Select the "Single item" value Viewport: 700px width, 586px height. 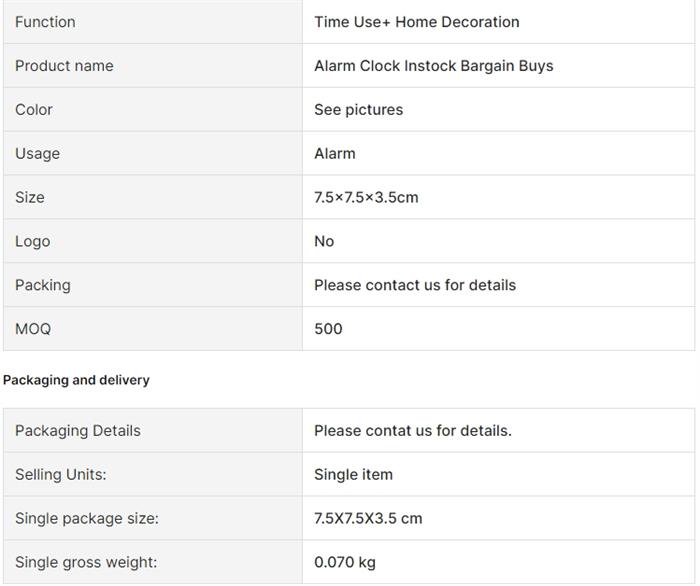[x=353, y=475]
